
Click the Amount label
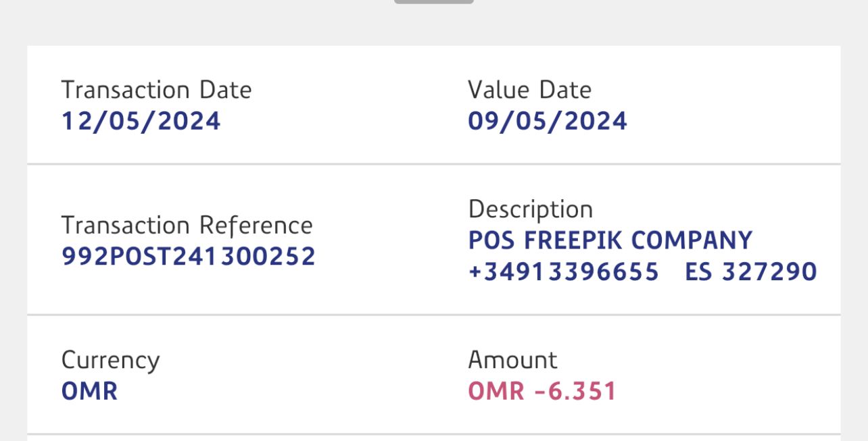pyautogui.click(x=512, y=360)
